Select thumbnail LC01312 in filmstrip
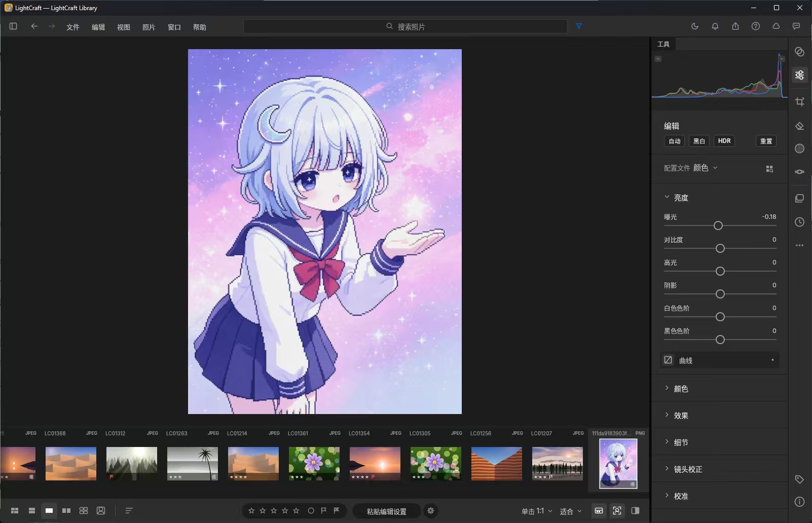This screenshot has width=812, height=523. coord(132,464)
